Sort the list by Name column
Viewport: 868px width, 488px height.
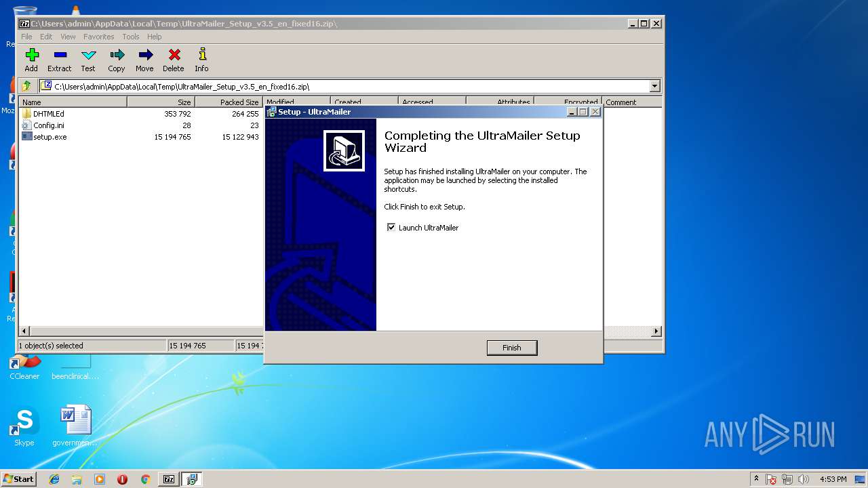point(73,102)
